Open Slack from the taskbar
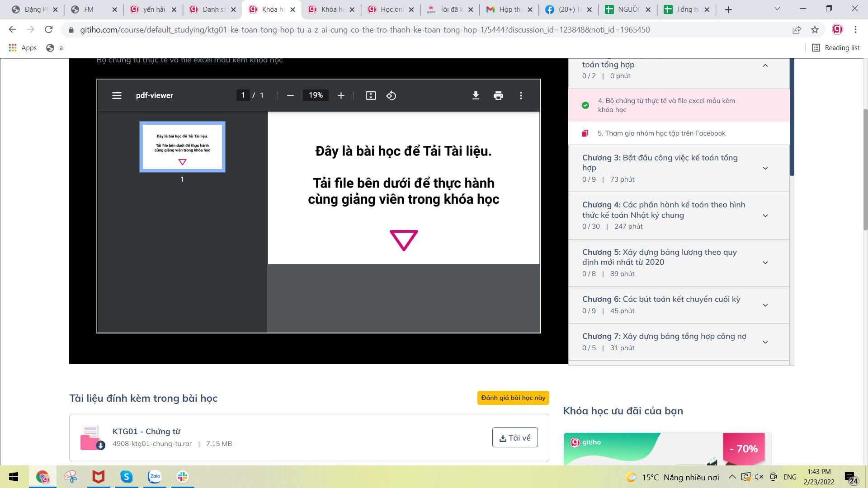 point(183,477)
